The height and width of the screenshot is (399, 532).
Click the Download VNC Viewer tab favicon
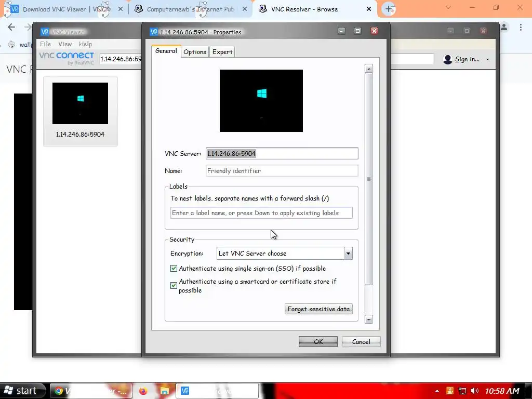tap(14, 9)
